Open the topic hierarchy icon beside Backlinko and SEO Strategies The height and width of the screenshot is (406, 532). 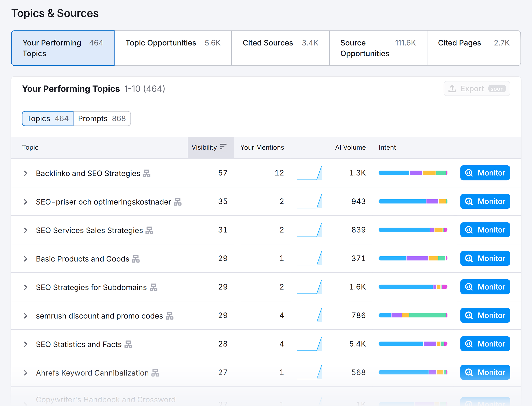pyautogui.click(x=147, y=173)
